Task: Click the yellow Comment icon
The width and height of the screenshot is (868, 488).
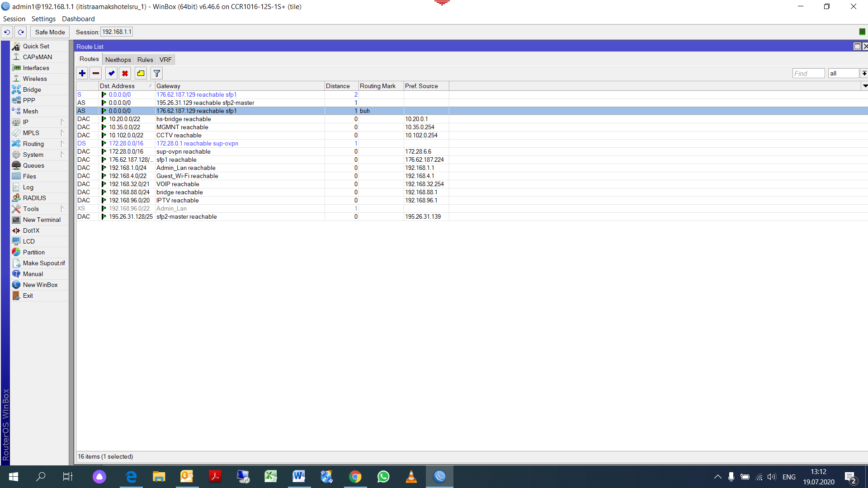Action: [141, 73]
